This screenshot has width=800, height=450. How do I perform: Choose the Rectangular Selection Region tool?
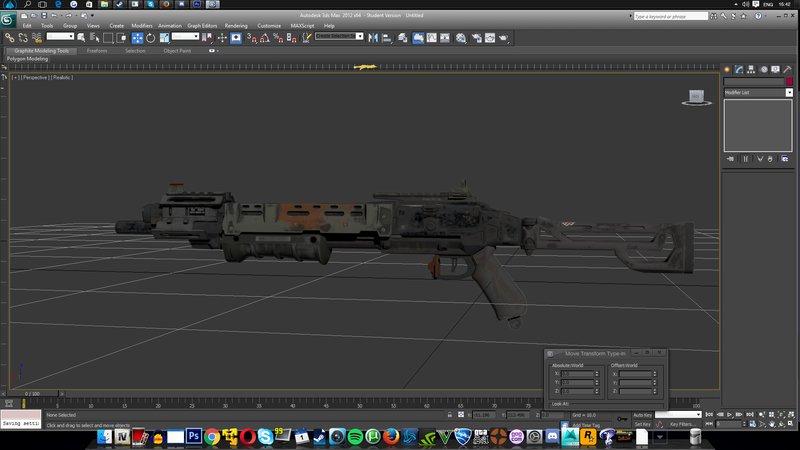108,37
